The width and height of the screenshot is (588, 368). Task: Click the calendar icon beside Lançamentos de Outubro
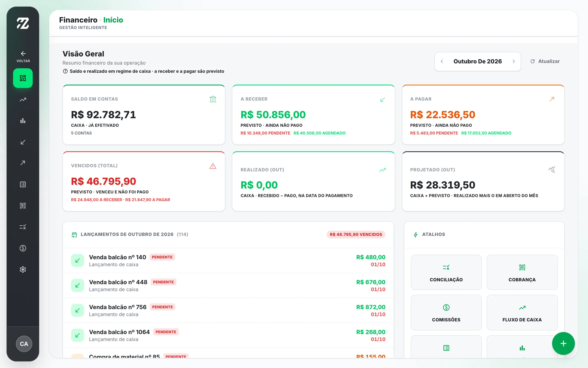(74, 235)
